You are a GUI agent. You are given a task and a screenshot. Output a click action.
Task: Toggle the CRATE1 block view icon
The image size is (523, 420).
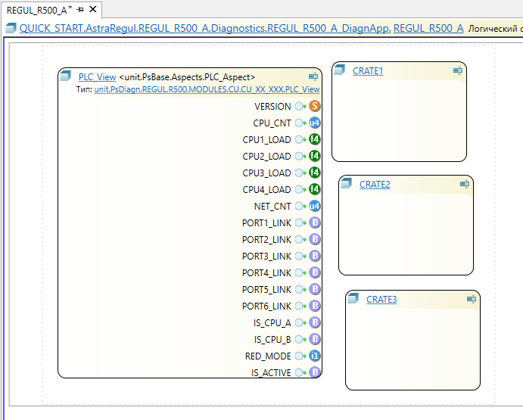tap(457, 70)
